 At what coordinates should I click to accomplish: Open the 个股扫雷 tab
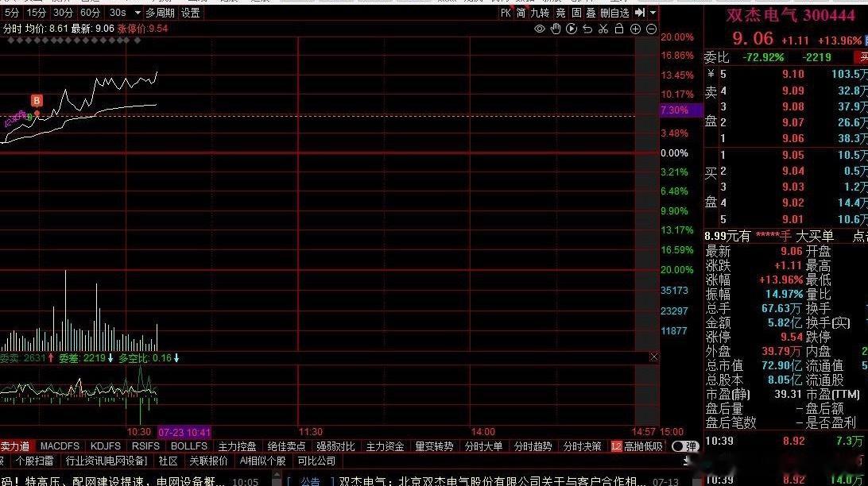pos(34,461)
